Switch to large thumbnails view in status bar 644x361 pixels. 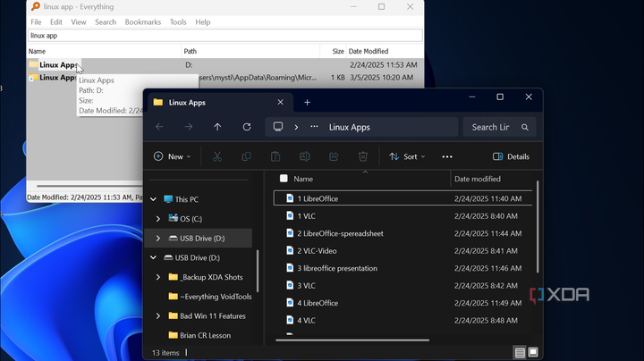pos(533,352)
